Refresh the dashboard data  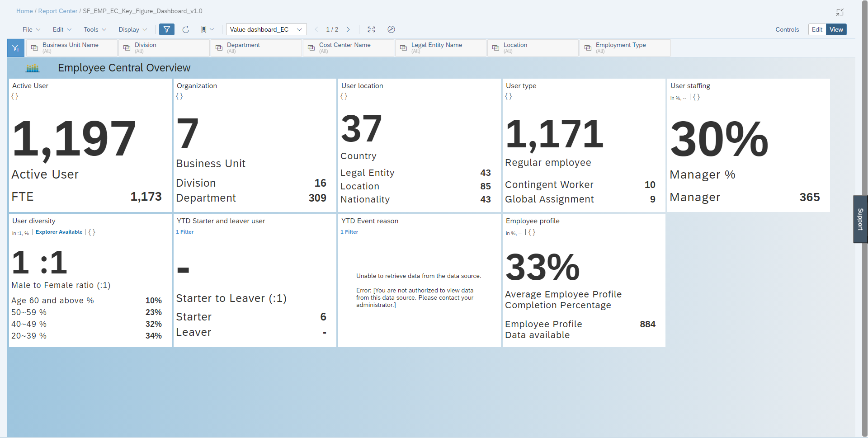click(186, 29)
